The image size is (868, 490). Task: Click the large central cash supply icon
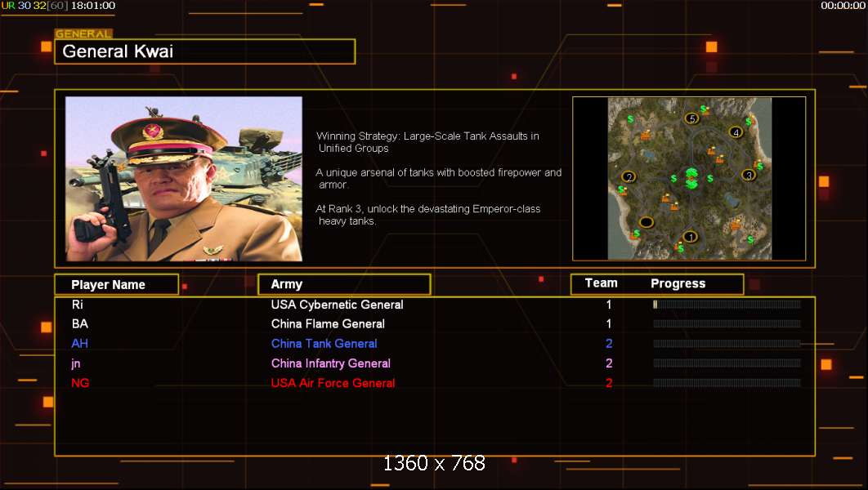(692, 180)
